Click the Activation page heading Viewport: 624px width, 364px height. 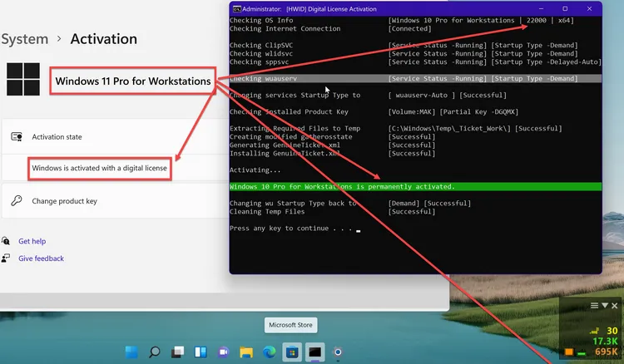pos(104,39)
